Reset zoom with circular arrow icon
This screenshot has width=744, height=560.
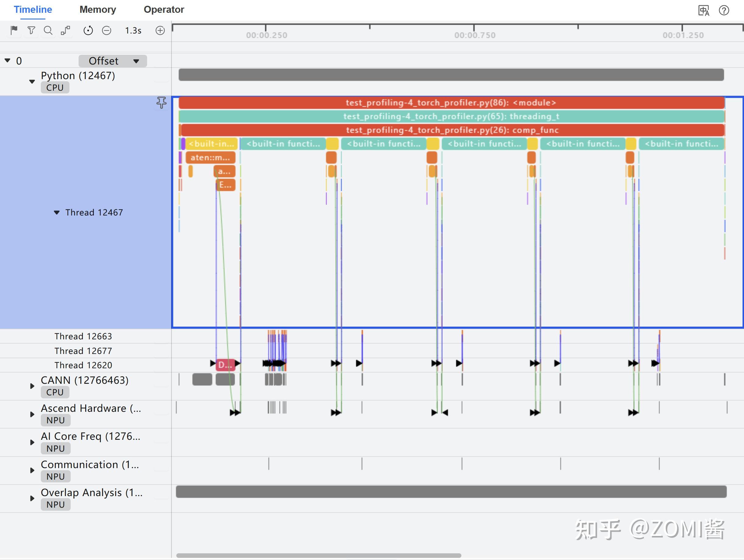(88, 31)
